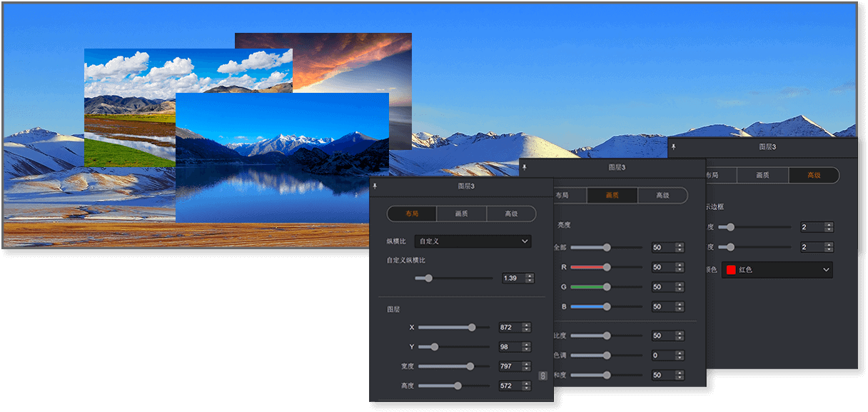Switch to 画质 tab in the X/Y sliders panel
The image size is (868, 412).
pos(462,213)
